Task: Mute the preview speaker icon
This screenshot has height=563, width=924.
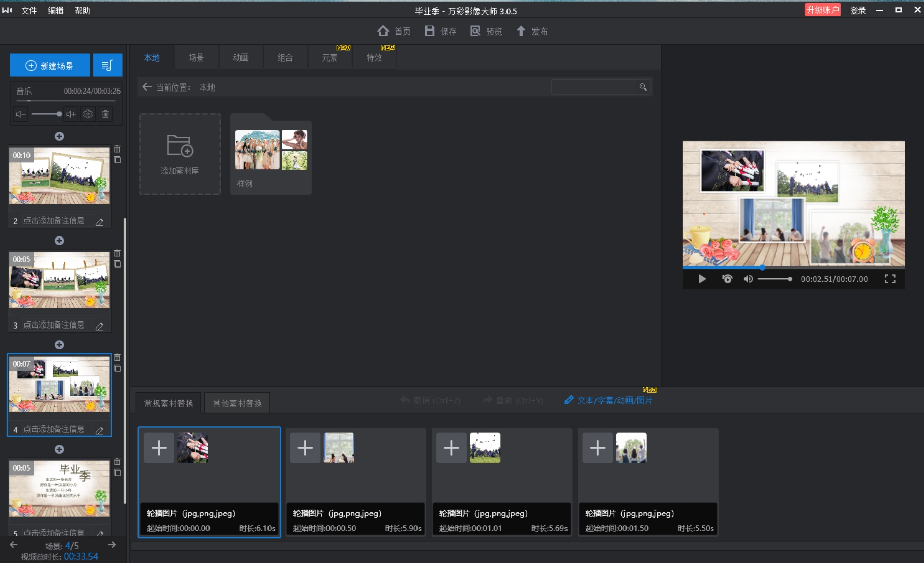Action: [748, 279]
